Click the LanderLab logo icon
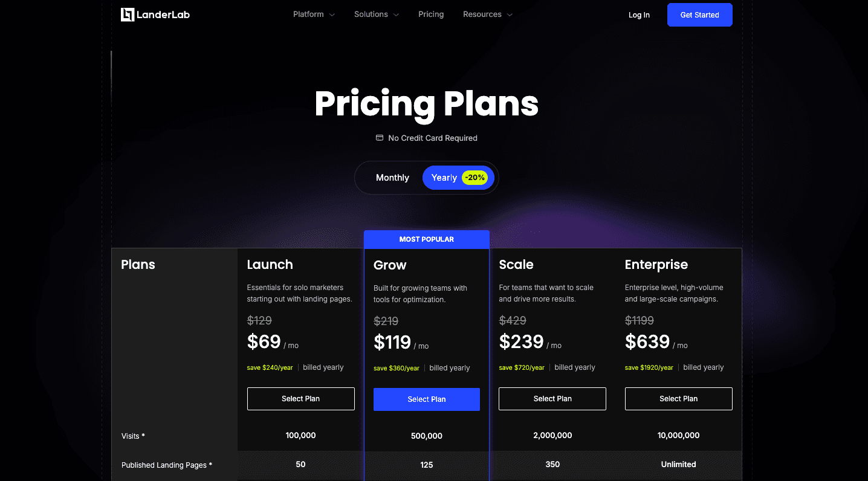Image resolution: width=868 pixels, height=481 pixels. [128, 14]
